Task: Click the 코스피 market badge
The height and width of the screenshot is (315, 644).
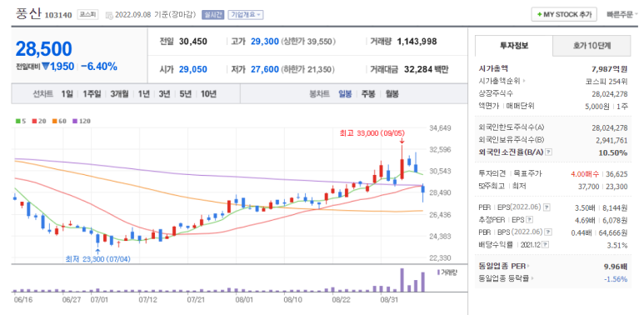Action: click(x=88, y=15)
